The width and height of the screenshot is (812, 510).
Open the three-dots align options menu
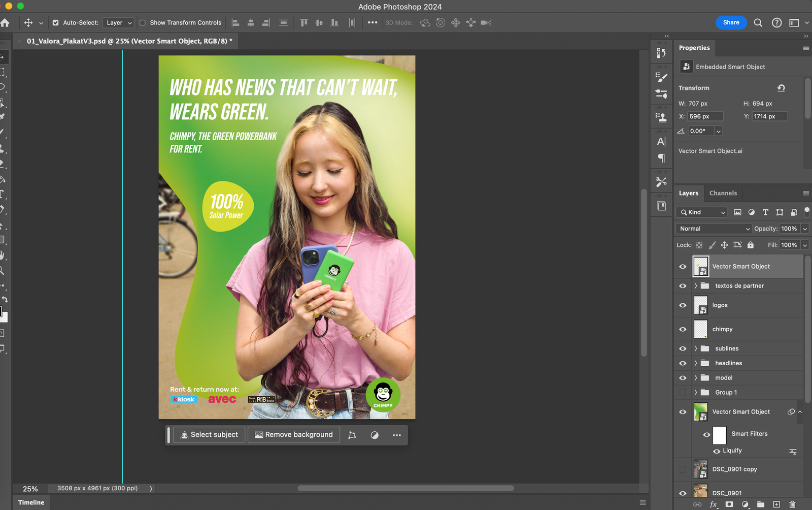373,23
